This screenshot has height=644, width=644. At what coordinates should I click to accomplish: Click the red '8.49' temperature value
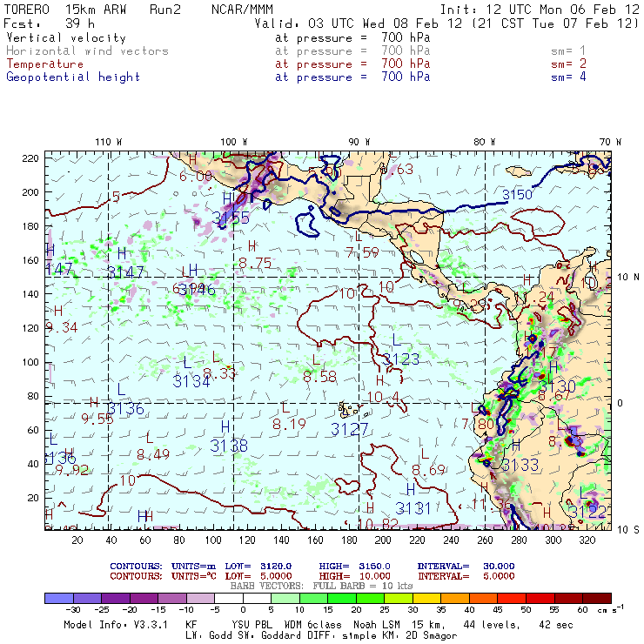pyautogui.click(x=153, y=454)
